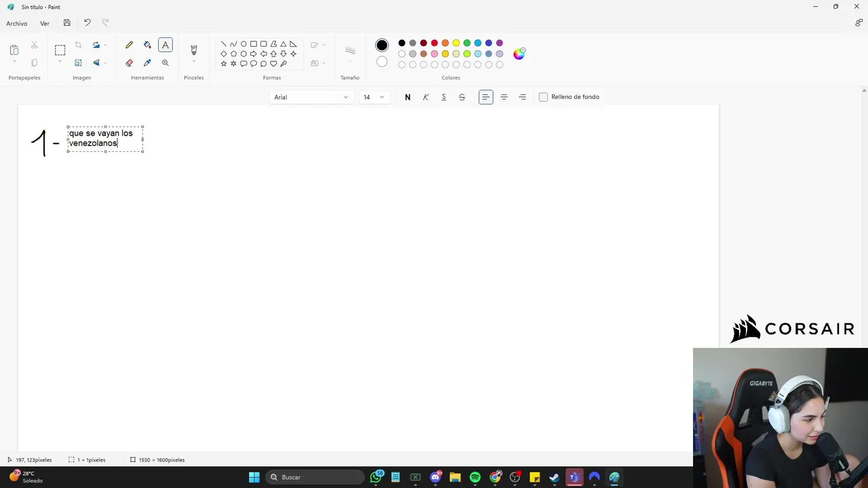Viewport: 868px width, 488px height.
Task: Pick the Curve shape
Action: tap(233, 44)
